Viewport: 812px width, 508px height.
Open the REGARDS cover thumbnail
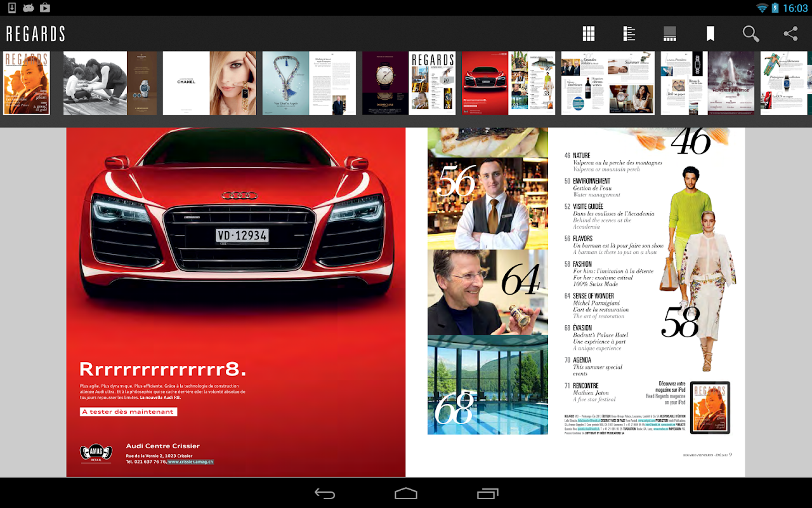27,83
